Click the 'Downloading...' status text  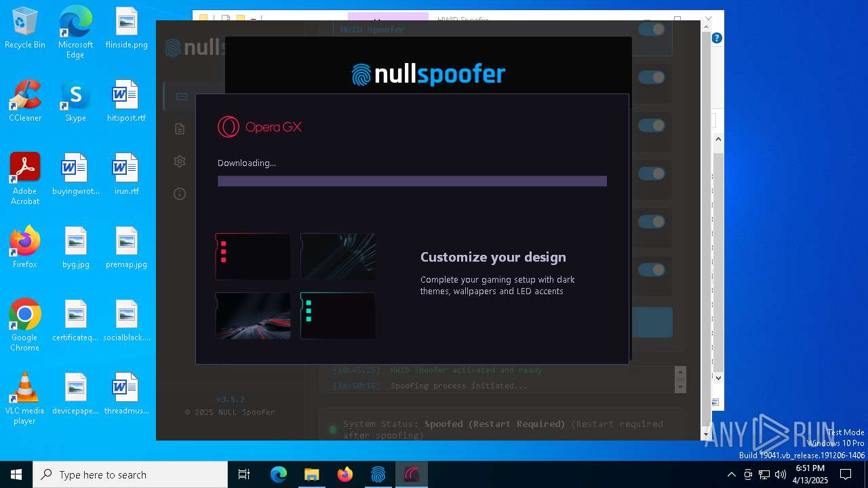point(246,163)
